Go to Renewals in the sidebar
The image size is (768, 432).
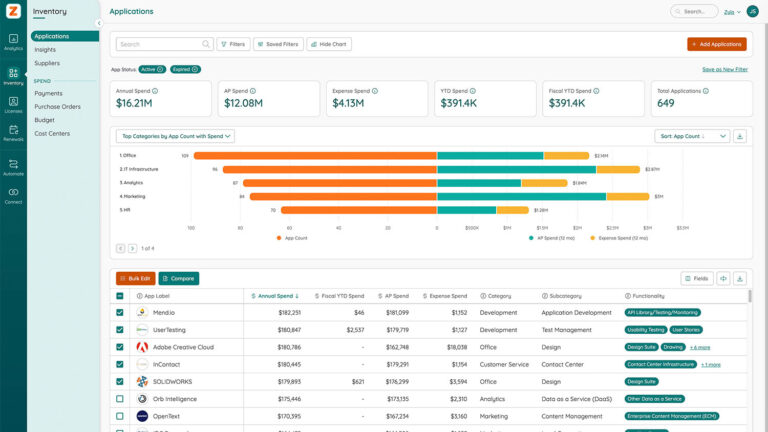(x=13, y=133)
